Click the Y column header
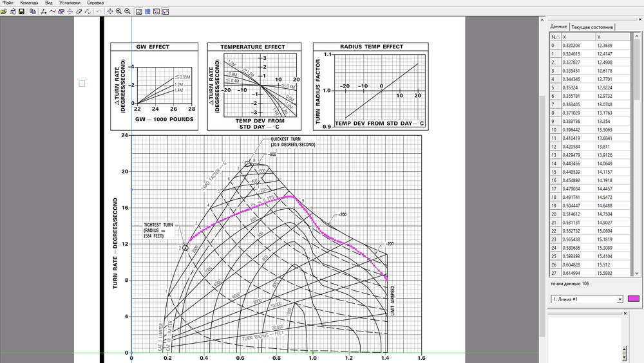Viewport: 644px width, 363px height. tap(613, 37)
